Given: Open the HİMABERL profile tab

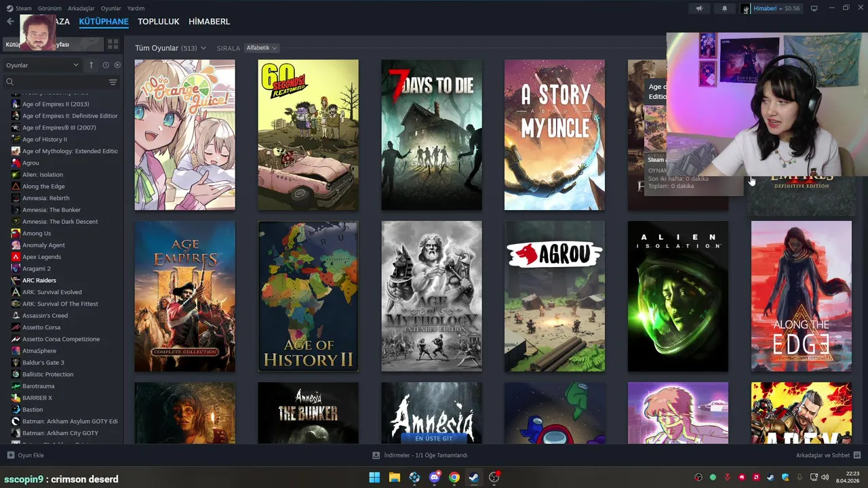Looking at the screenshot, I should tap(209, 22).
